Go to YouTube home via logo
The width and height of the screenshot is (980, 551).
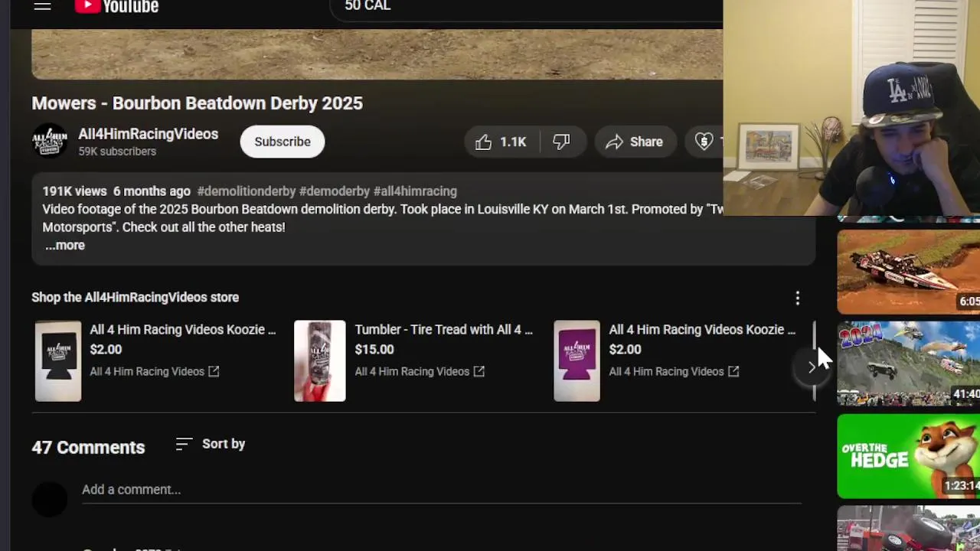coord(116,6)
